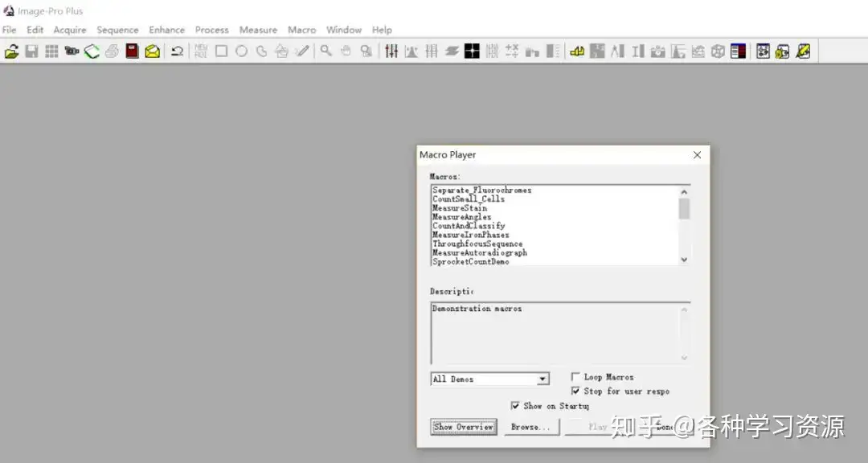Click the Save floppy disk icon

point(31,51)
